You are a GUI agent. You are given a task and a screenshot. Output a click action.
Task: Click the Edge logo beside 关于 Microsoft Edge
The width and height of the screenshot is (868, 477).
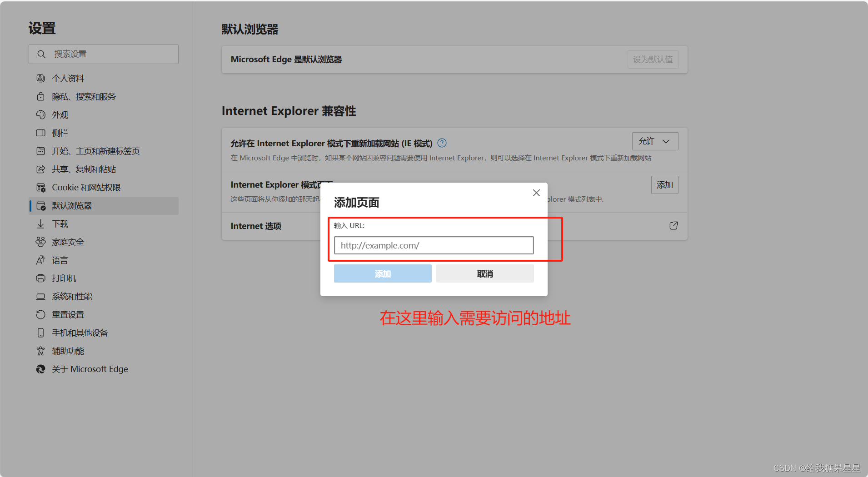41,369
